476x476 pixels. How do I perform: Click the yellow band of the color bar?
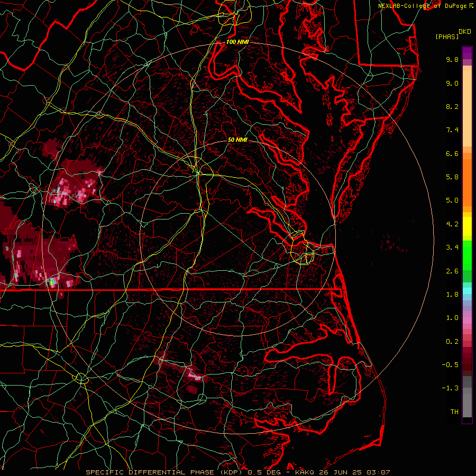467,226
